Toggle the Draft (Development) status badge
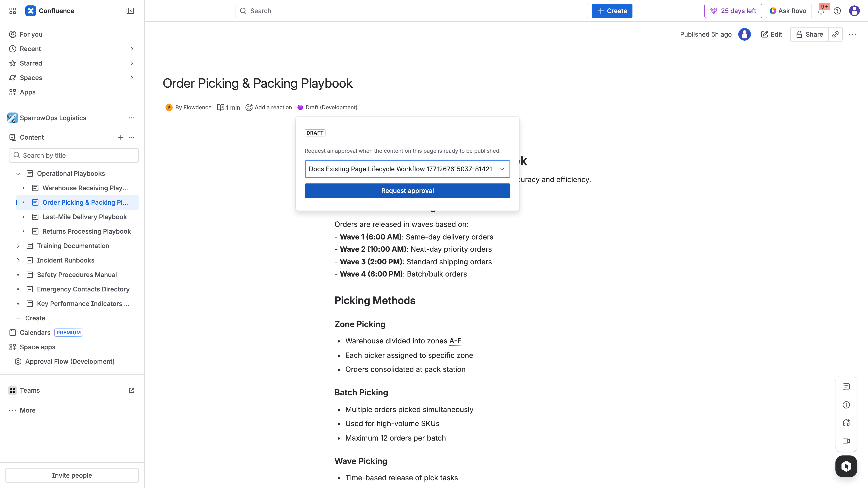 pyautogui.click(x=327, y=107)
